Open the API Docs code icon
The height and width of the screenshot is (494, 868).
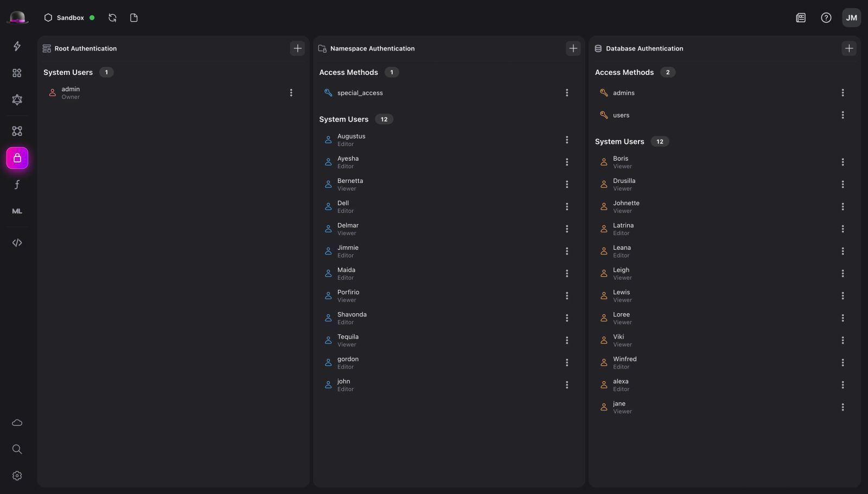coord(17,243)
